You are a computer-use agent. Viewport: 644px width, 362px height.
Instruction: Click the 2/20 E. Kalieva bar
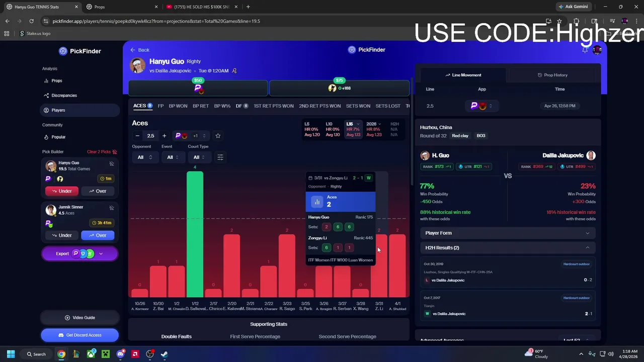coord(231,266)
